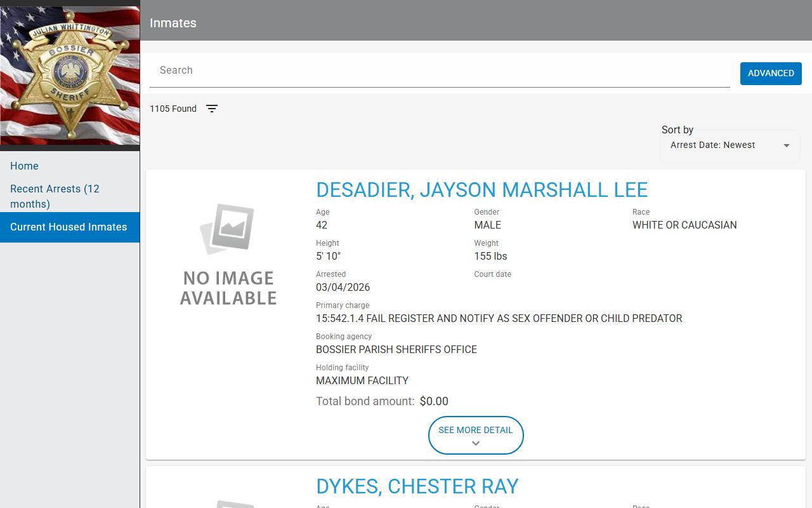
Task: Open inmate DYKES, CHESTER RAY
Action: (417, 486)
